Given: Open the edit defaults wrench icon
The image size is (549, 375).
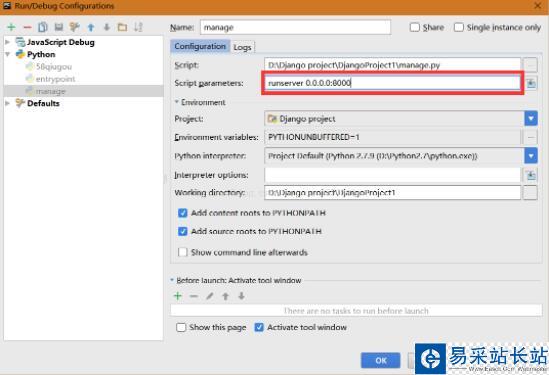Looking at the screenshot, I should point(75,27).
